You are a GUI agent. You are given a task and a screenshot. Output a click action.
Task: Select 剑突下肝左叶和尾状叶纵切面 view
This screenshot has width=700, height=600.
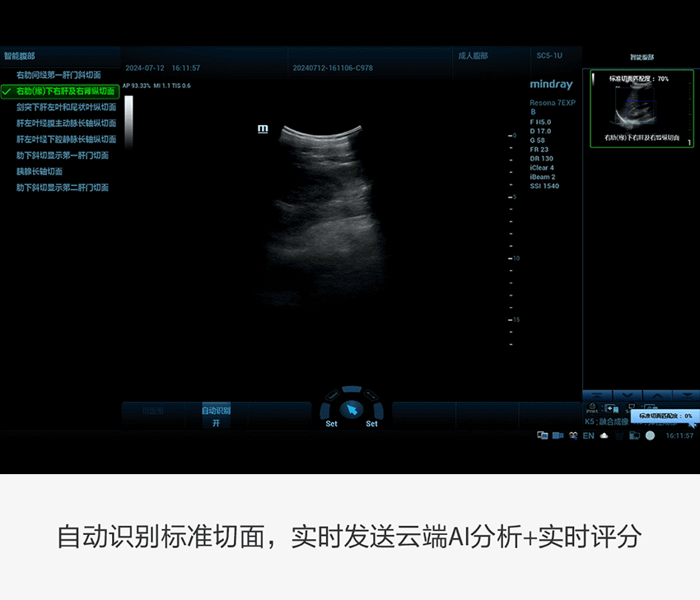(x=66, y=107)
